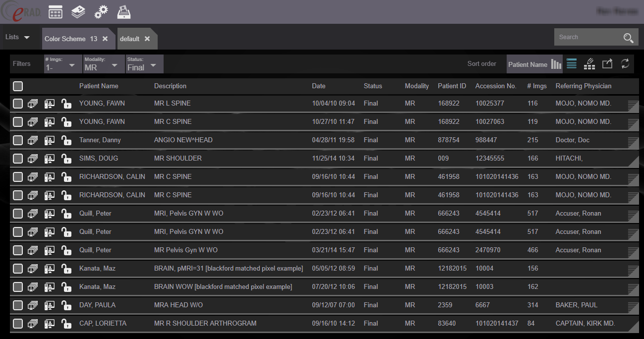Open the worklist grid icon in header
644x339 pixels.
(x=56, y=12)
